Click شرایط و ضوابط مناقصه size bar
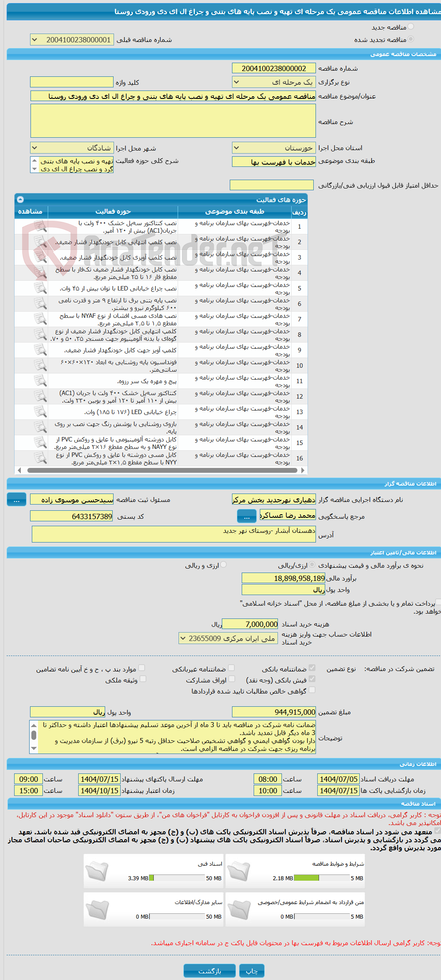441x980 pixels. pos(322,878)
